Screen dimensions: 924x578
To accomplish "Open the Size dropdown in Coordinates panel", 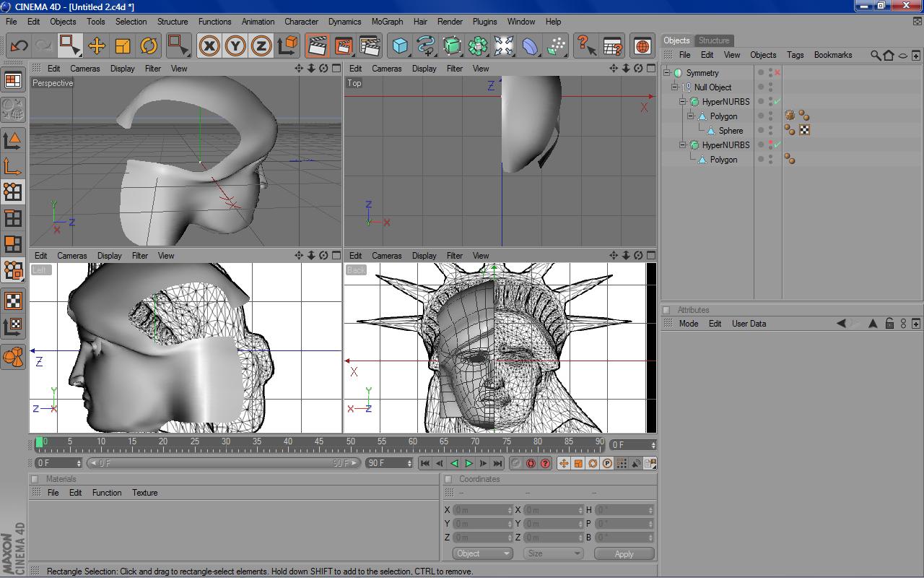I will (554, 553).
